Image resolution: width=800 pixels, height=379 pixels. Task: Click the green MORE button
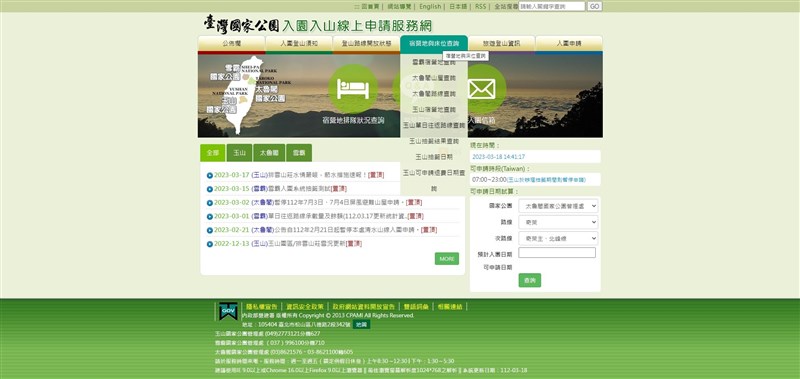click(x=447, y=259)
